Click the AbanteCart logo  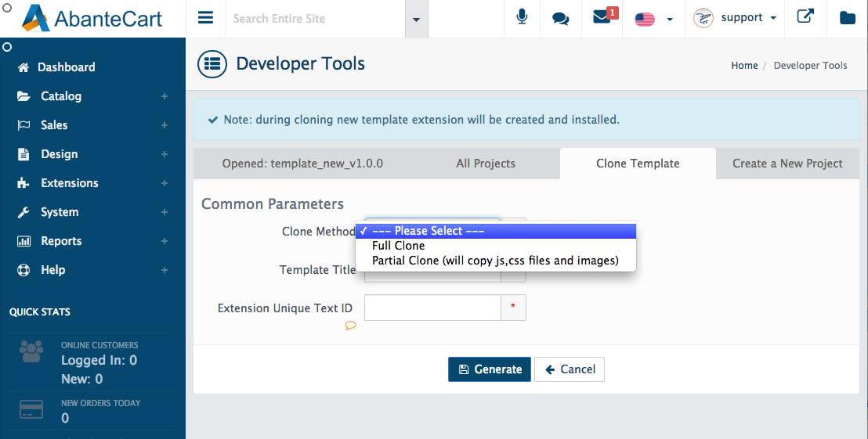coord(92,18)
